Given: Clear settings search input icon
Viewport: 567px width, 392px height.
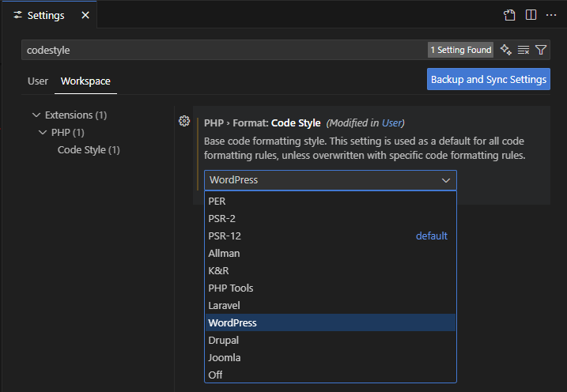Looking at the screenshot, I should tap(524, 50).
